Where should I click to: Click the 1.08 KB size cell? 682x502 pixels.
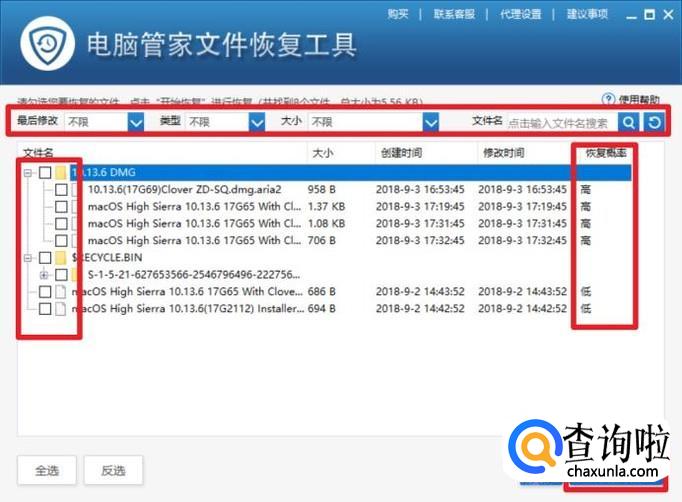(326, 224)
